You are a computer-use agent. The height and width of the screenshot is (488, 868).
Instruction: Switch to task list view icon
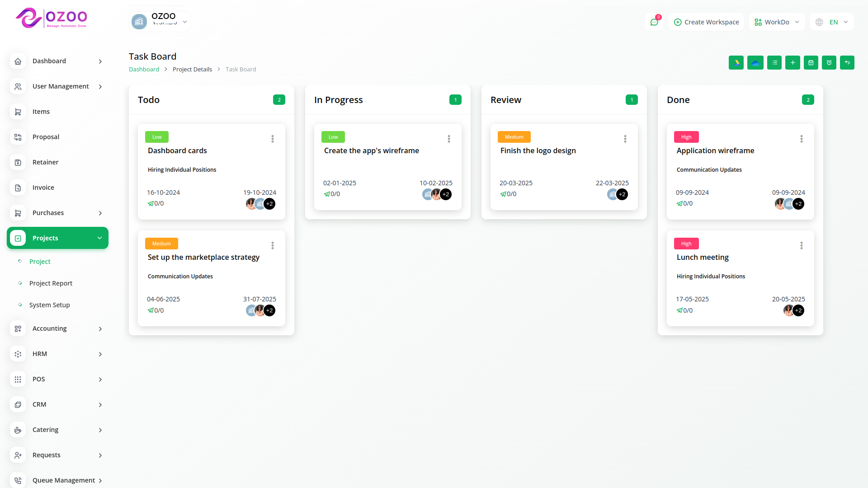coord(774,63)
